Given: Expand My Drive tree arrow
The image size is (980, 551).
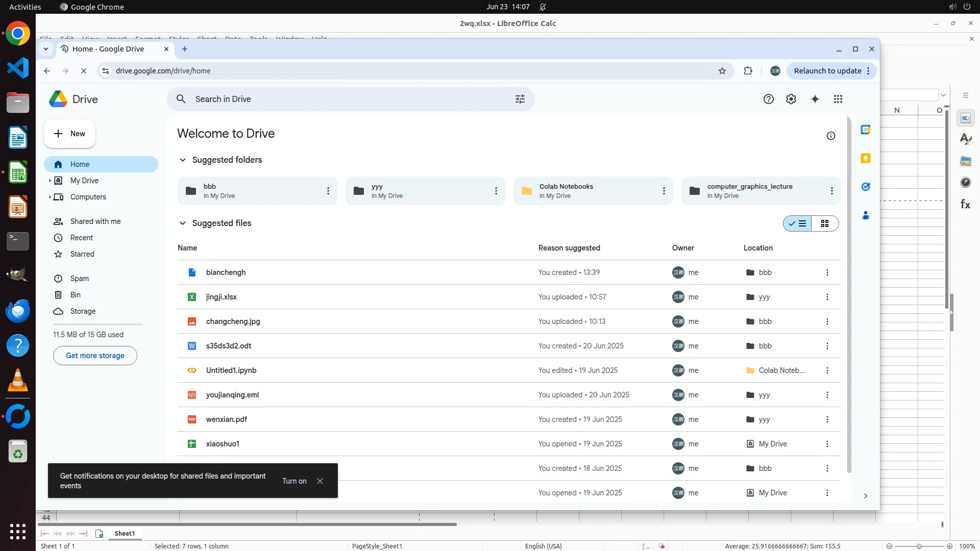Looking at the screenshot, I should (x=50, y=181).
